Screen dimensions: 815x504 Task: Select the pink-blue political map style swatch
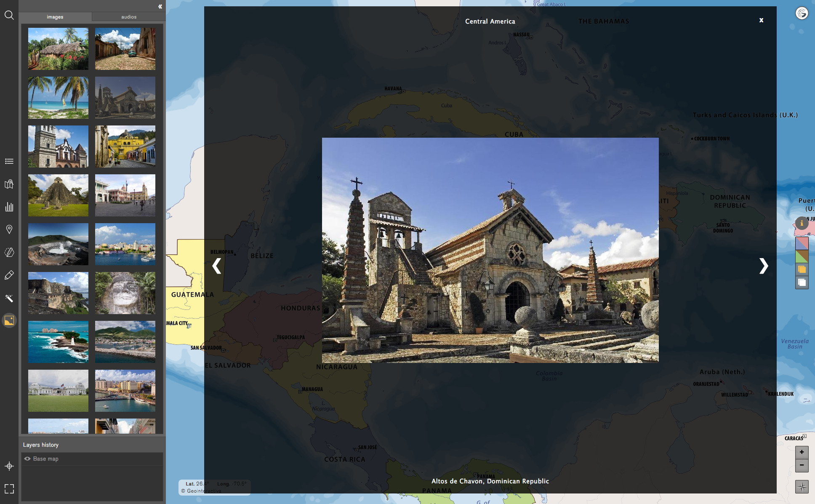tap(802, 243)
